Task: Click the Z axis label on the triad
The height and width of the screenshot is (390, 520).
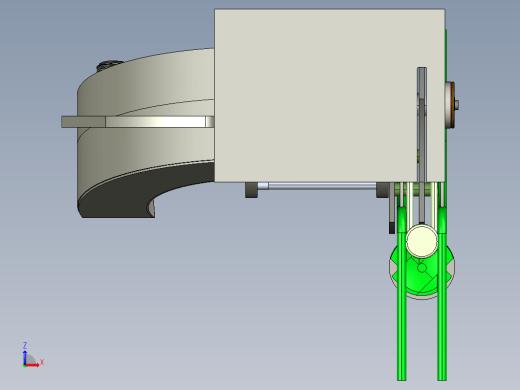Action: click(25, 345)
